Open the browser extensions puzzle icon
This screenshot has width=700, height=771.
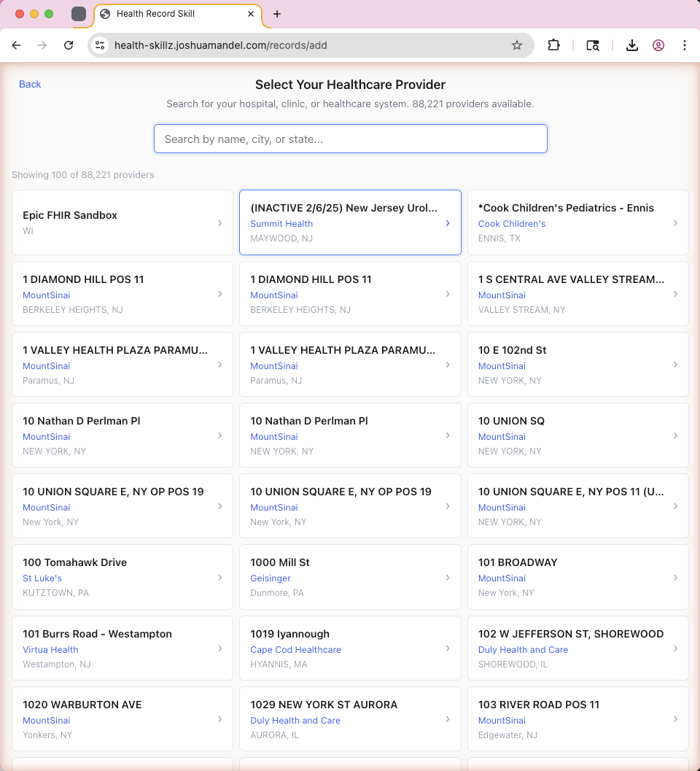553,45
